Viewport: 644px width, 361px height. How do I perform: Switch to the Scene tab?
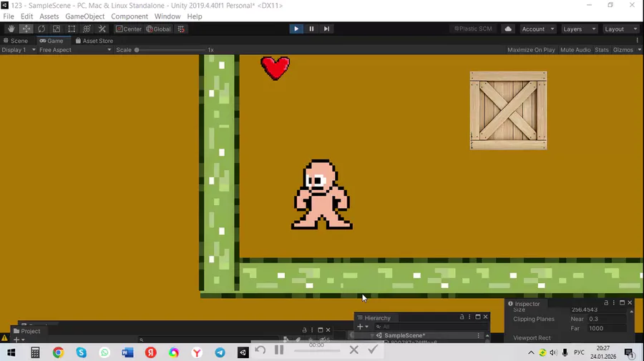click(x=16, y=41)
